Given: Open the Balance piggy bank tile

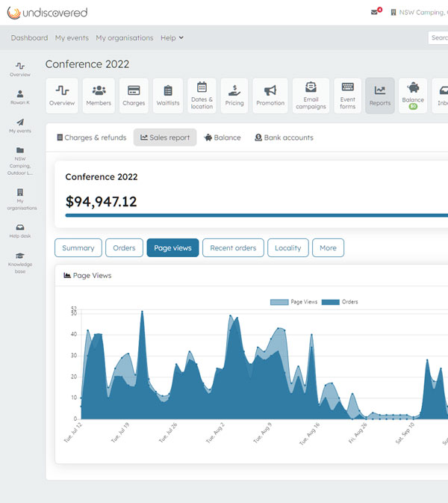Looking at the screenshot, I should point(413,95).
